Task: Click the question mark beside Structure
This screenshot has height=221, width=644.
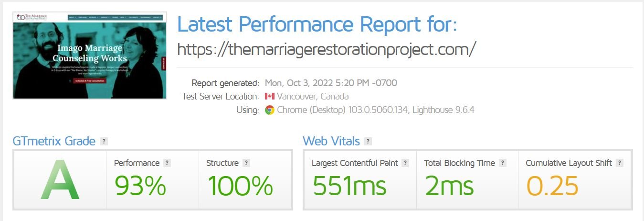Action: (x=246, y=163)
